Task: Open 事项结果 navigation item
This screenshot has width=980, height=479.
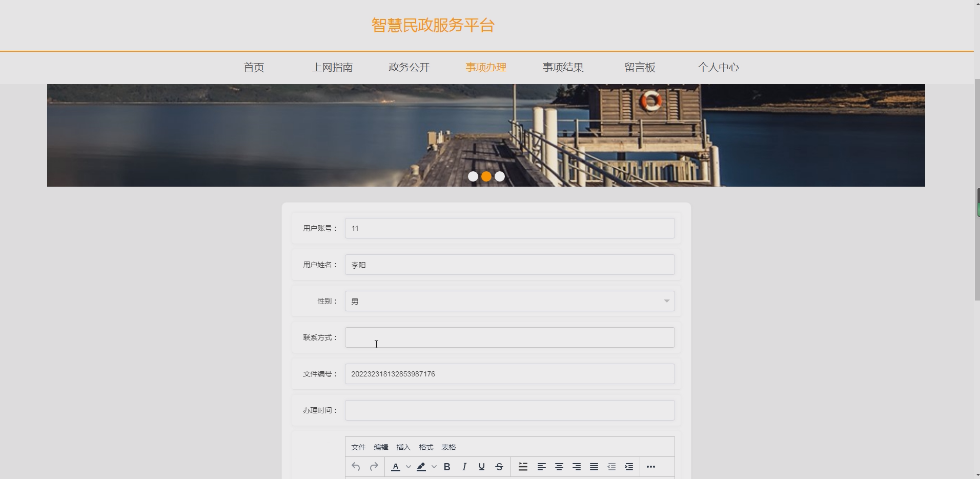Action: click(x=563, y=67)
